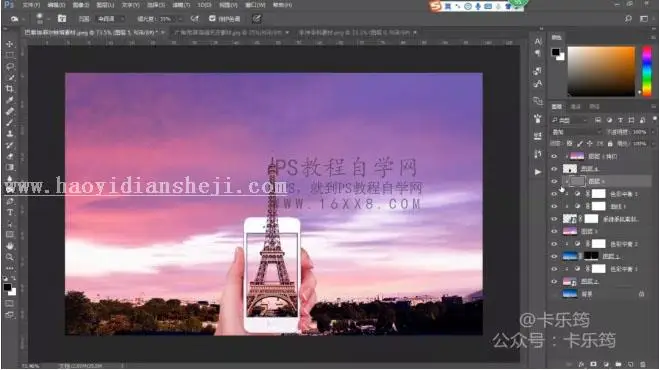The width and height of the screenshot is (659, 370).
Task: Add a layer mask from panel bottom
Action: click(593, 364)
